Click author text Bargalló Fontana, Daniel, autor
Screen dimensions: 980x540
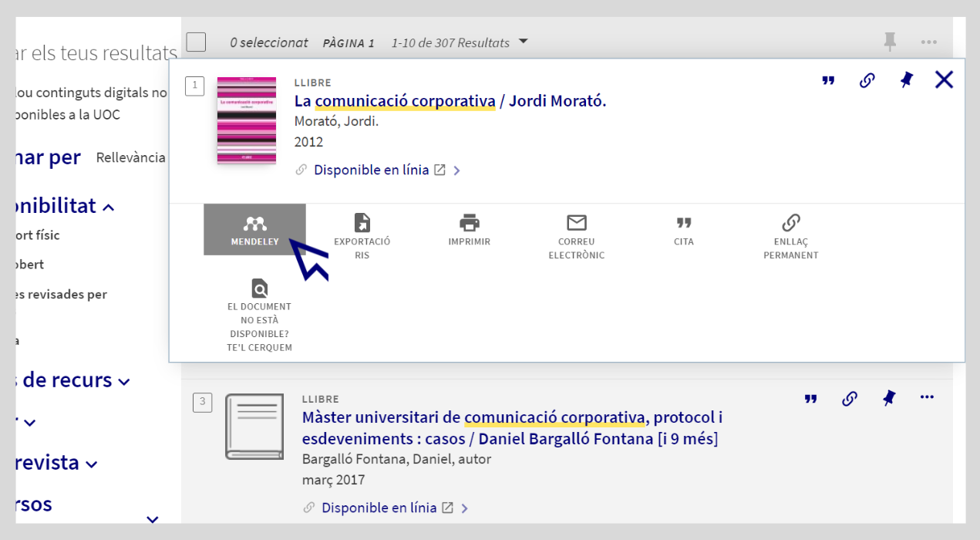coord(396,459)
